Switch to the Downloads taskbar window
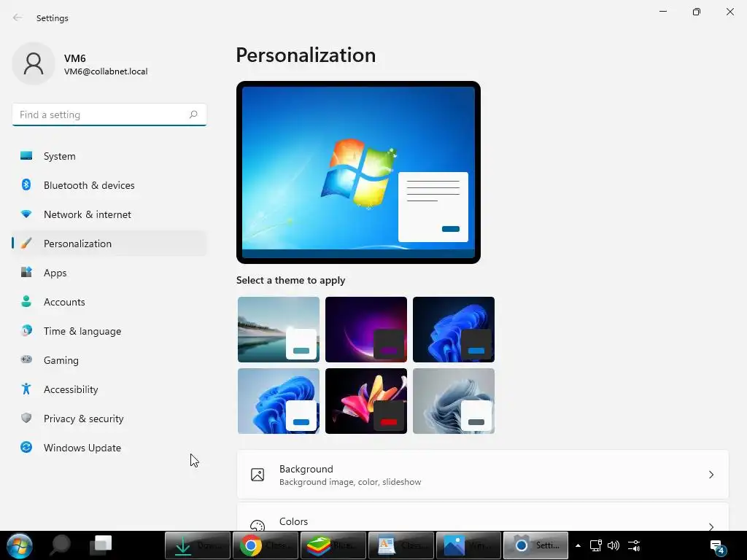 (x=197, y=545)
